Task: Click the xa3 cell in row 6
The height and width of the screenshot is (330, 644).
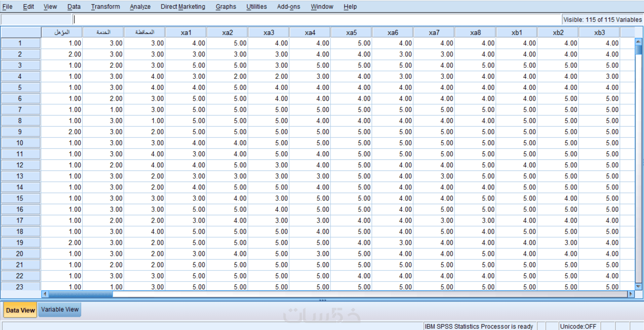Action: [269, 98]
